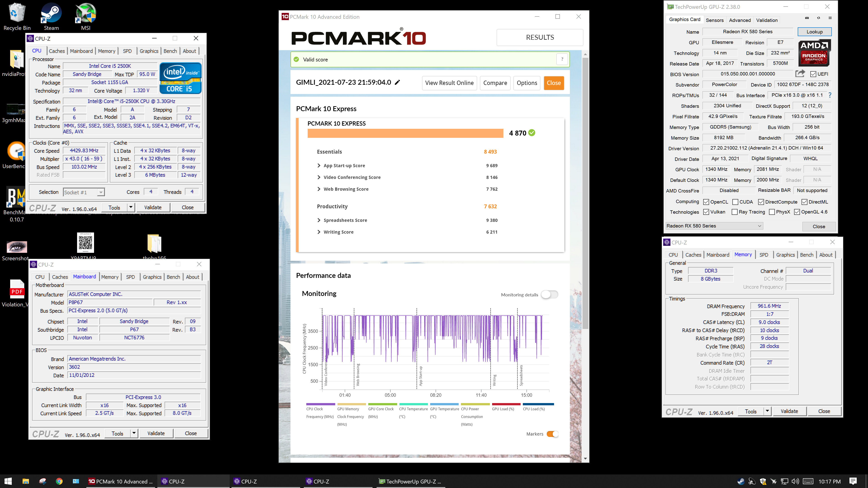Image resolution: width=868 pixels, height=488 pixels.
Task: Open the Socket #1 selection dropdown
Action: [x=84, y=192]
